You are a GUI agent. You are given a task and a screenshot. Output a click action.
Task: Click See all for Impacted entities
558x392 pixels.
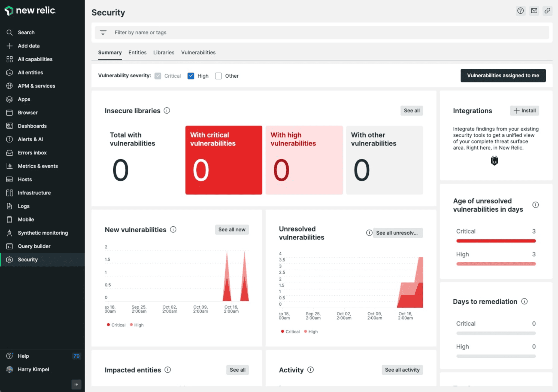[x=237, y=370]
